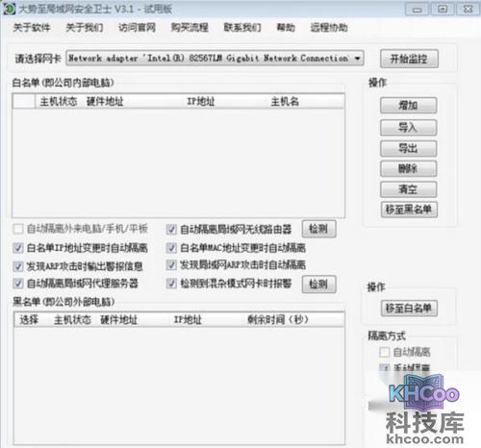Toggle 白名单MAC地址变更时自动隔离 checkbox

click(x=171, y=248)
